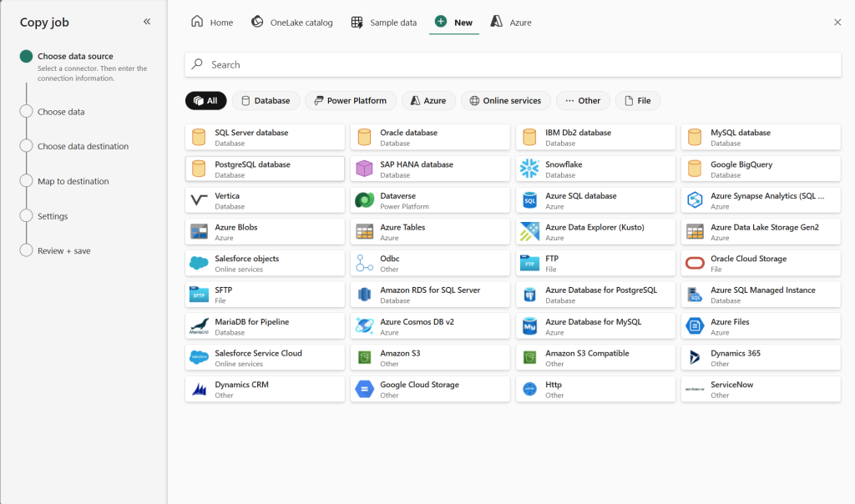Click the Azure Blobs icon

coord(199,232)
